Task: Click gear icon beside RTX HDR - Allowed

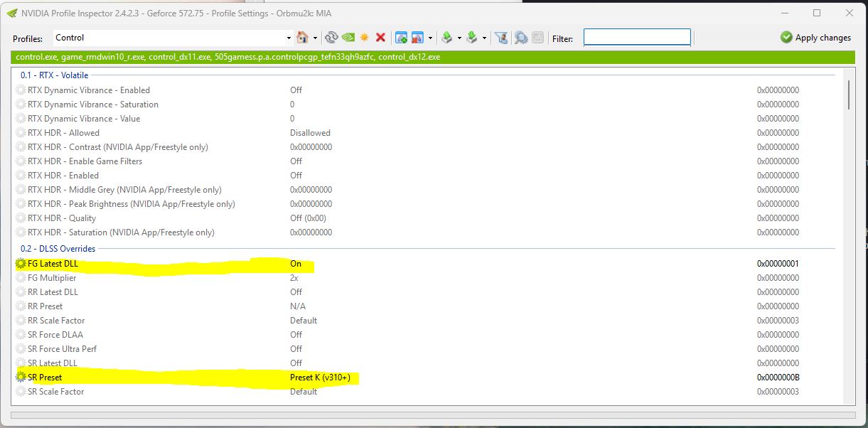Action: pyautogui.click(x=21, y=133)
